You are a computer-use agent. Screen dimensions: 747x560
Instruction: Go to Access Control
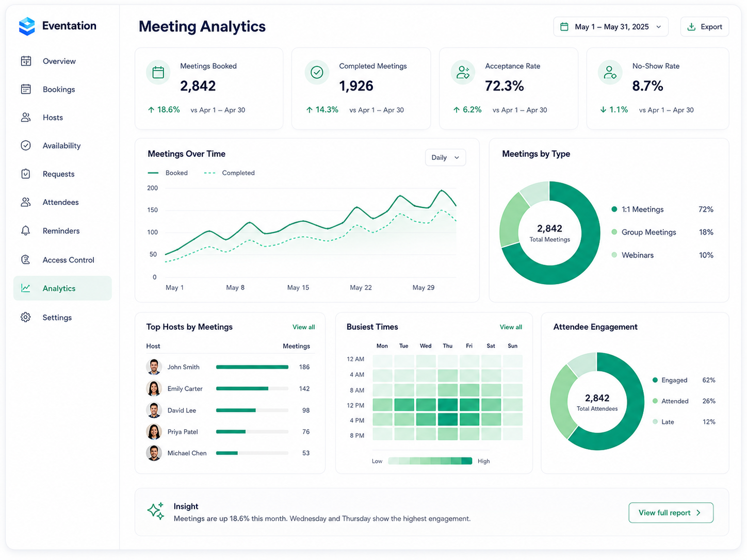pos(62,260)
